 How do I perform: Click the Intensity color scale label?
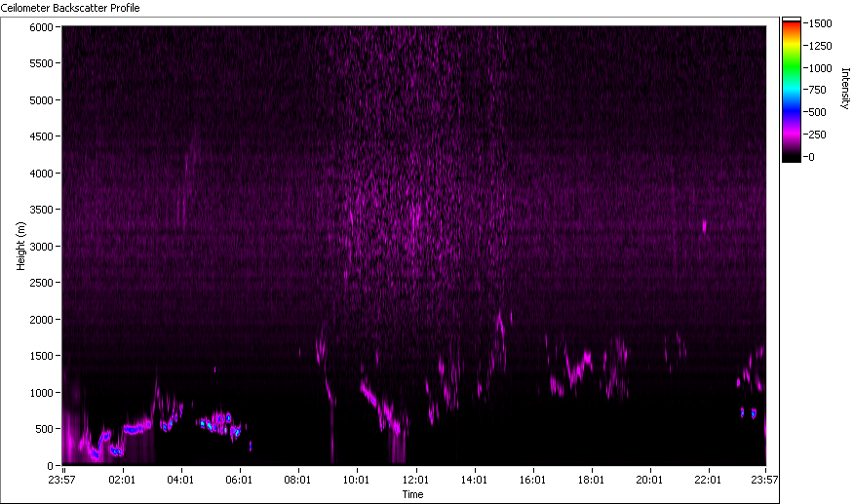click(x=845, y=89)
